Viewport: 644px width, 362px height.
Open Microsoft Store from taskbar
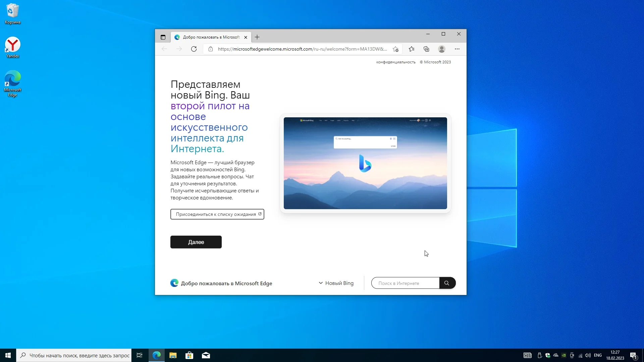[189, 355]
